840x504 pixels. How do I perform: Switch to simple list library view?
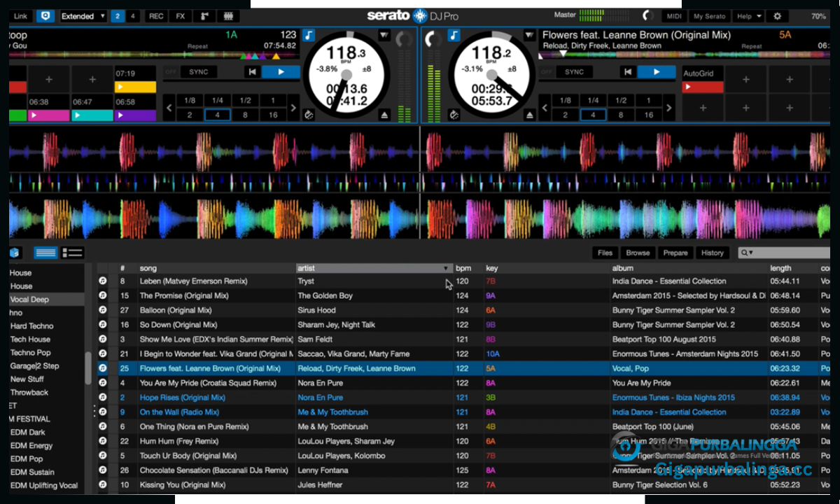45,253
